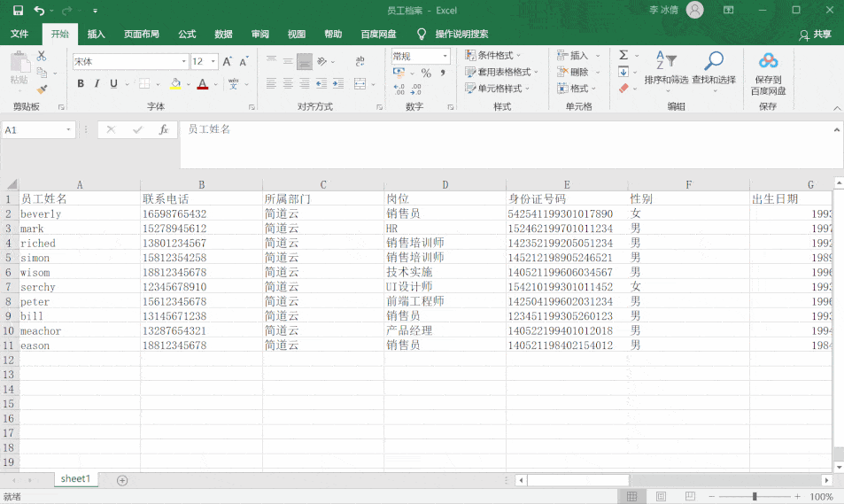Click the Comma Style icon
Viewport: 844px width, 504px height.
tap(443, 73)
